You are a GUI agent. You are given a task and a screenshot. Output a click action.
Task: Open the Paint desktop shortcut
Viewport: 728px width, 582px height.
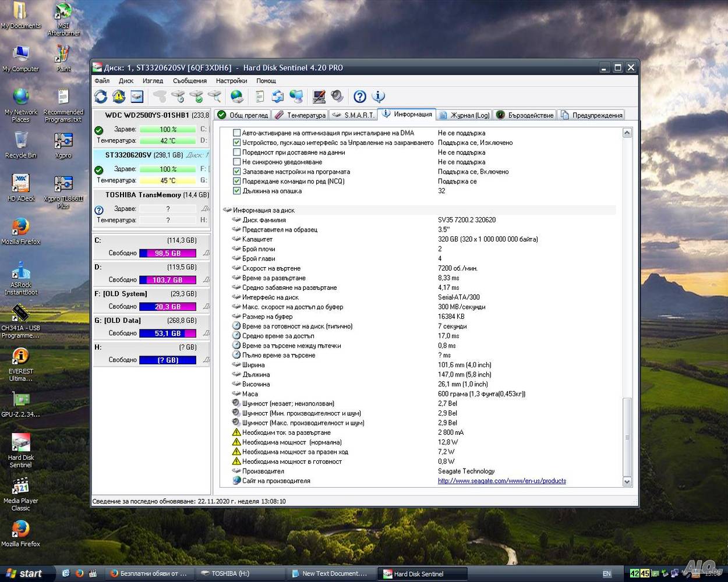[63, 58]
